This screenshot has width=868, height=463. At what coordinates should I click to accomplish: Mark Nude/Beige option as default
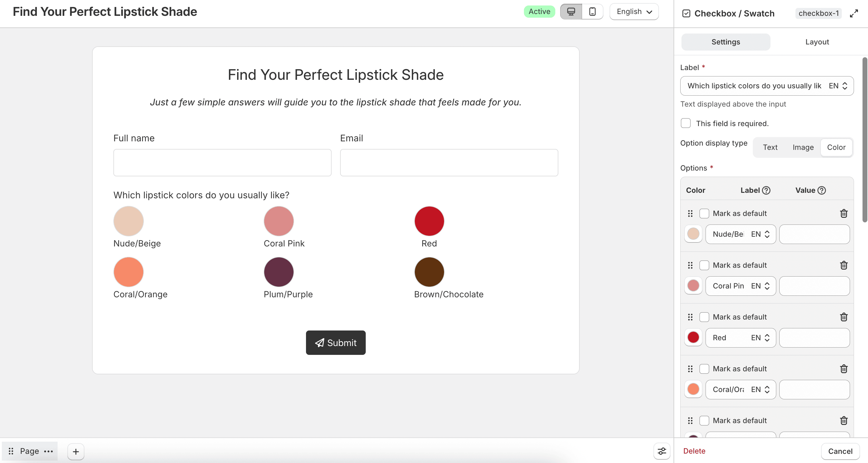(704, 214)
